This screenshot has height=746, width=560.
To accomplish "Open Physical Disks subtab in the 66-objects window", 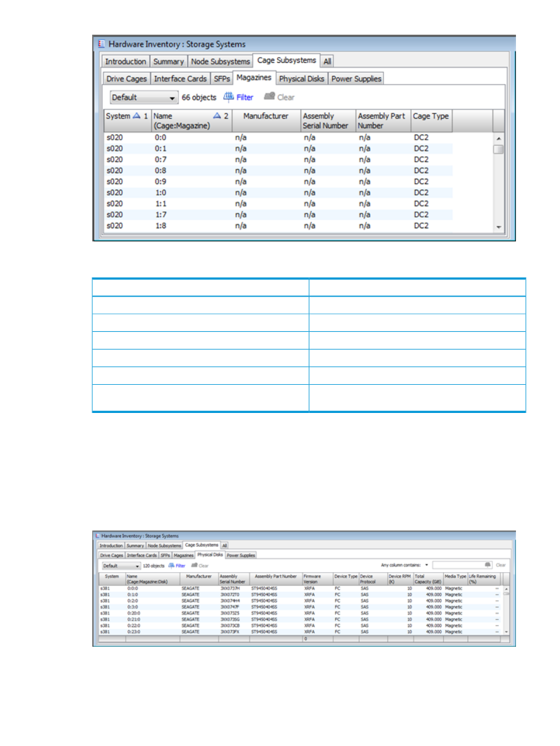I will [302, 79].
